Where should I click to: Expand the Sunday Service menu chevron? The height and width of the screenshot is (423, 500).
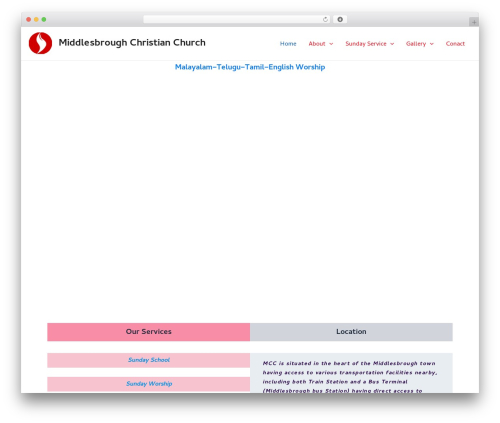click(x=392, y=44)
